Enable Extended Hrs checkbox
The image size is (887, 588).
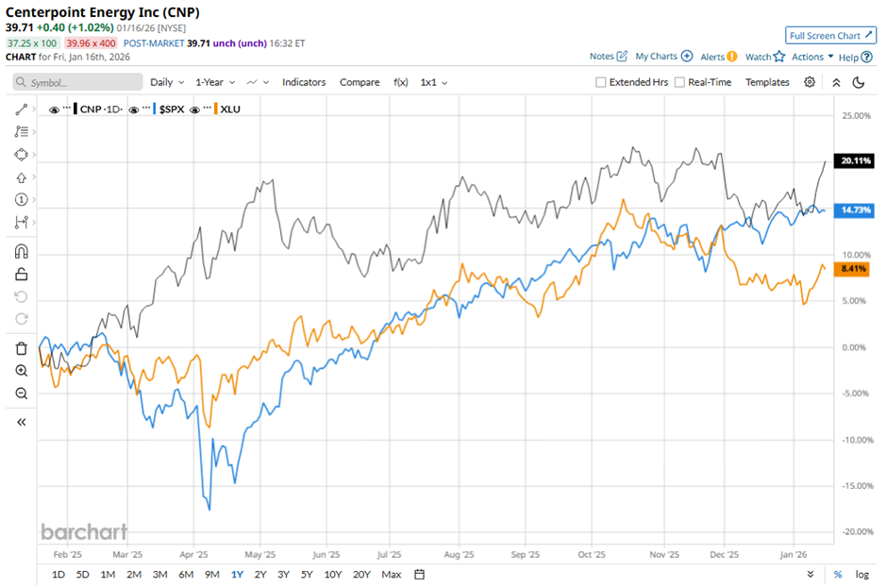click(x=601, y=82)
